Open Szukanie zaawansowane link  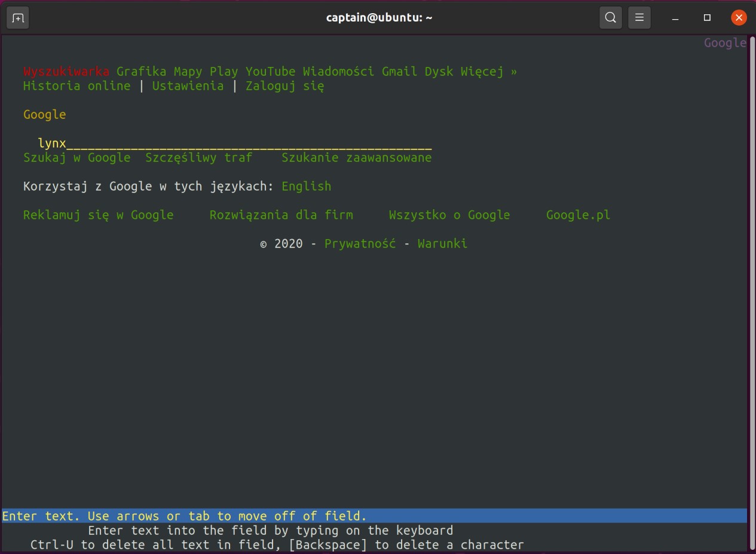pyautogui.click(x=356, y=158)
